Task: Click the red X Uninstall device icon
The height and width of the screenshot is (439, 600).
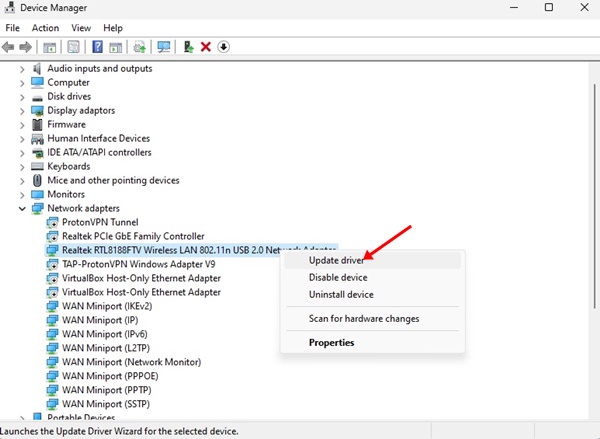Action: 206,47
